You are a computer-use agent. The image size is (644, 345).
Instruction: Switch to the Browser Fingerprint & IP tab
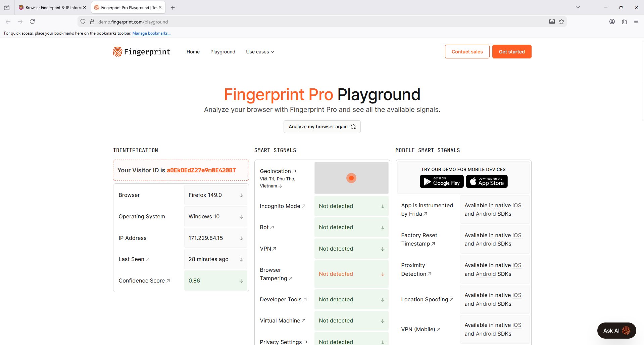tap(50, 7)
